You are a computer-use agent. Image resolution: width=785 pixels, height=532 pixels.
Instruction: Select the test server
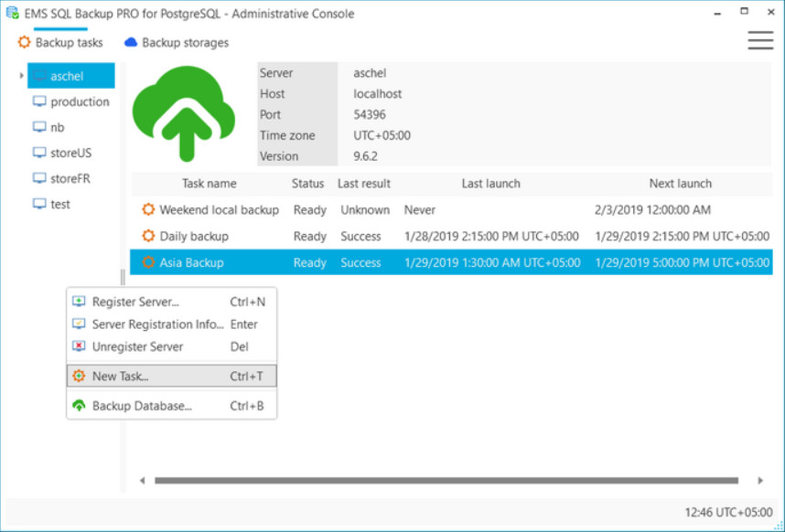click(51, 204)
